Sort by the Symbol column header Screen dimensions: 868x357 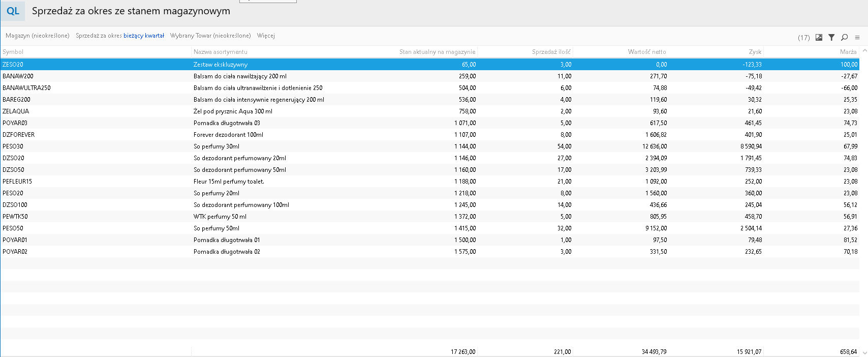pos(13,52)
